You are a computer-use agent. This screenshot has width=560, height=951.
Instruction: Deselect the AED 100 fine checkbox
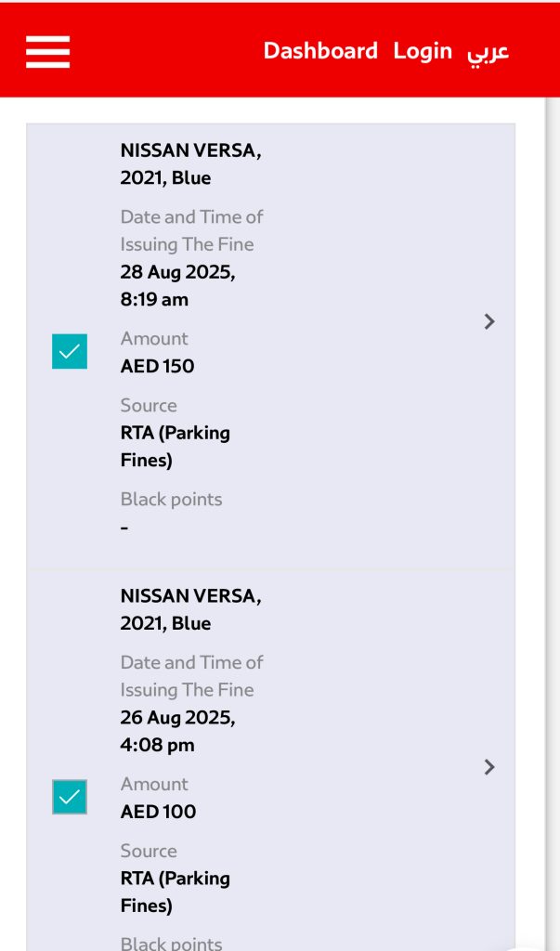pyautogui.click(x=70, y=797)
